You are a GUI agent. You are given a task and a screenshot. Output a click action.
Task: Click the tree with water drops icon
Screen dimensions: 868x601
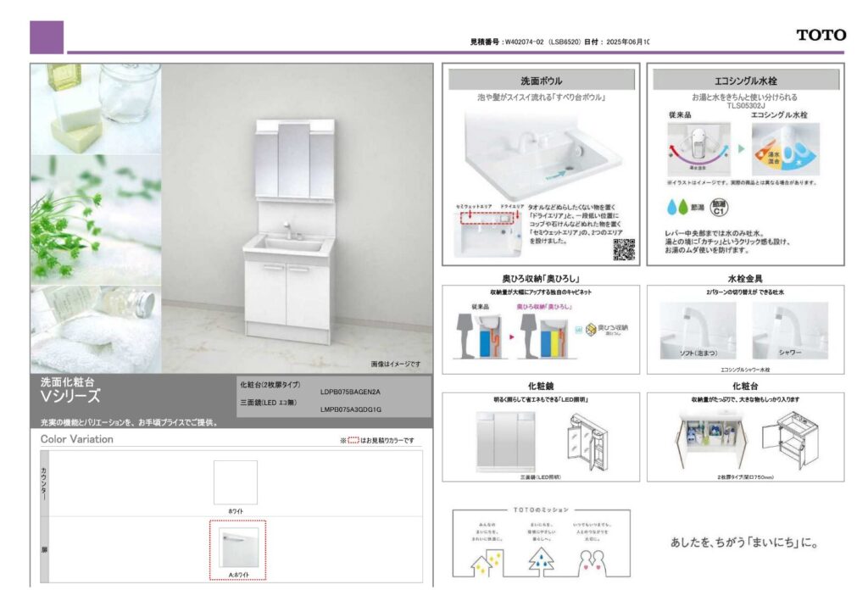click(x=540, y=559)
